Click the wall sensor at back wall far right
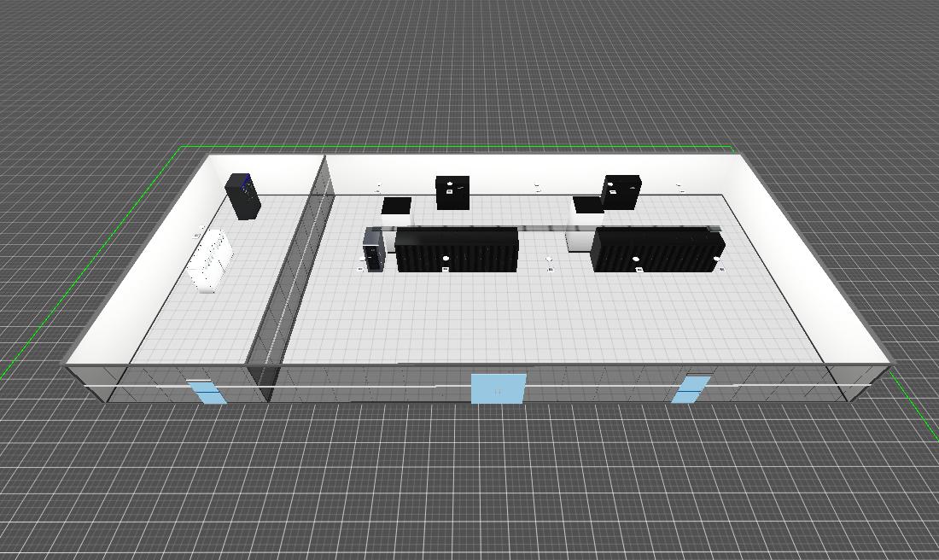 pos(679,186)
